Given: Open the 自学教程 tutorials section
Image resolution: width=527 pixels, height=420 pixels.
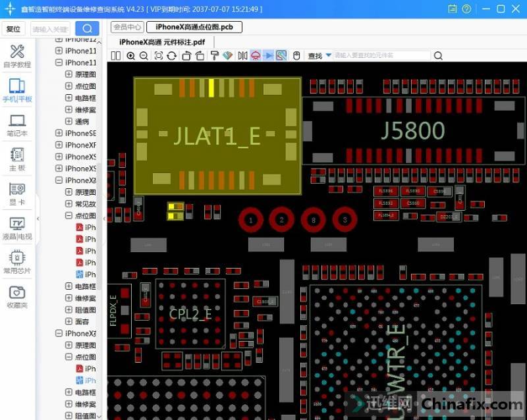Looking at the screenshot, I should click(17, 56).
